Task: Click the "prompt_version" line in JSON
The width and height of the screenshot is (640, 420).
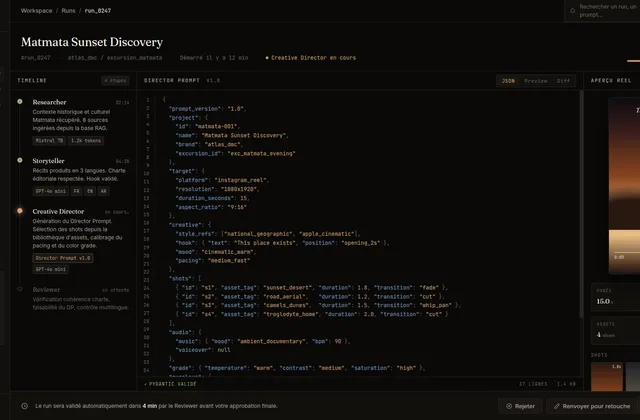Action: coord(207,109)
